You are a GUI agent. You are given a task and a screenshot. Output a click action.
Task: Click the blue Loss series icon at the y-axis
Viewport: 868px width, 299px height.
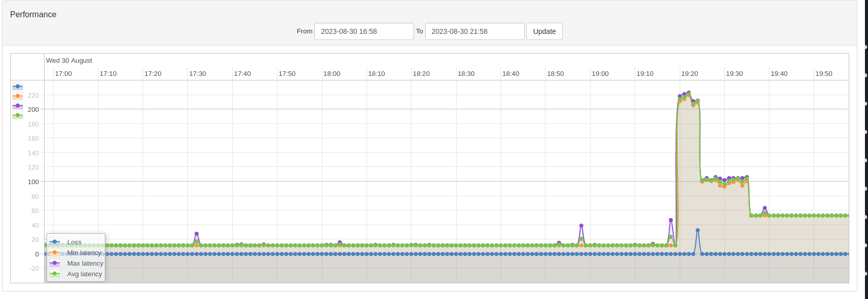[x=18, y=87]
